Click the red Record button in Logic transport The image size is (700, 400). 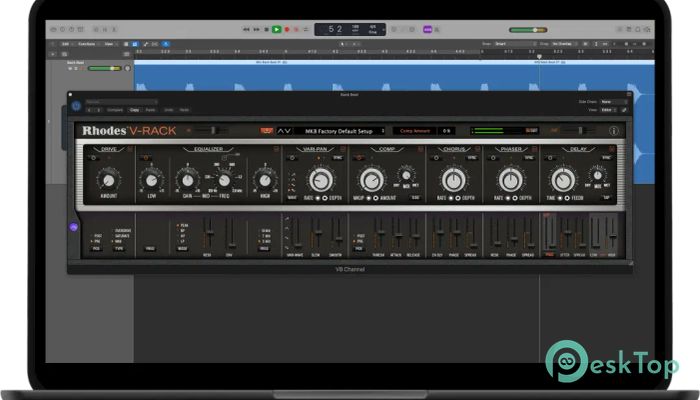pos(287,29)
